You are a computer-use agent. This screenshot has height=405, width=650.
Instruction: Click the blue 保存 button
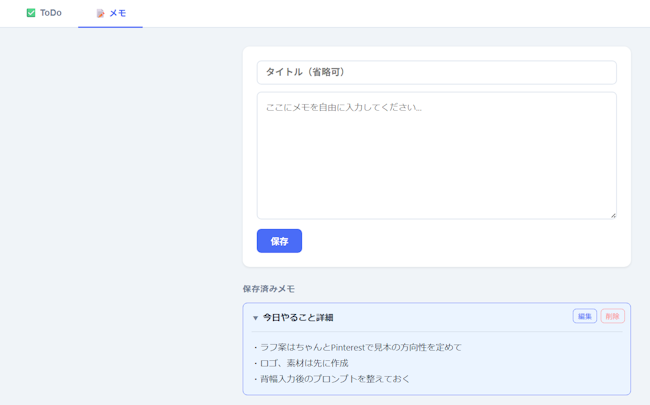279,241
